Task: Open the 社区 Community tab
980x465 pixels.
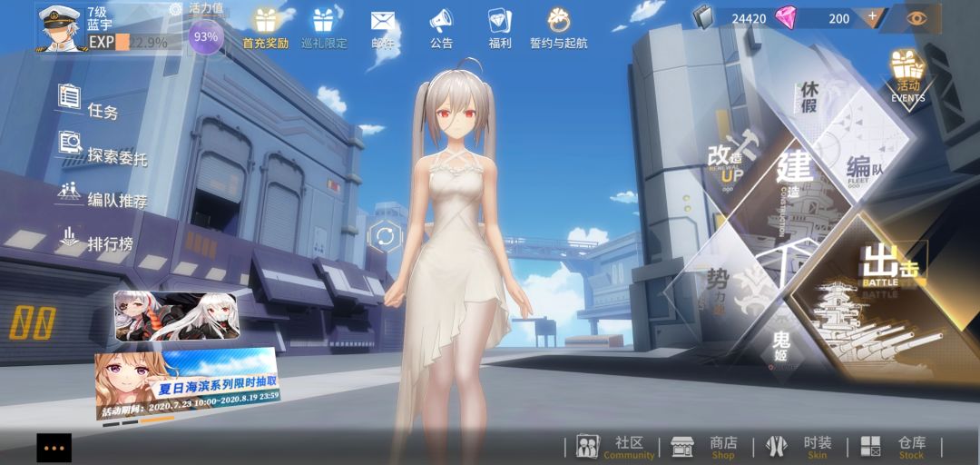Action: point(615,447)
